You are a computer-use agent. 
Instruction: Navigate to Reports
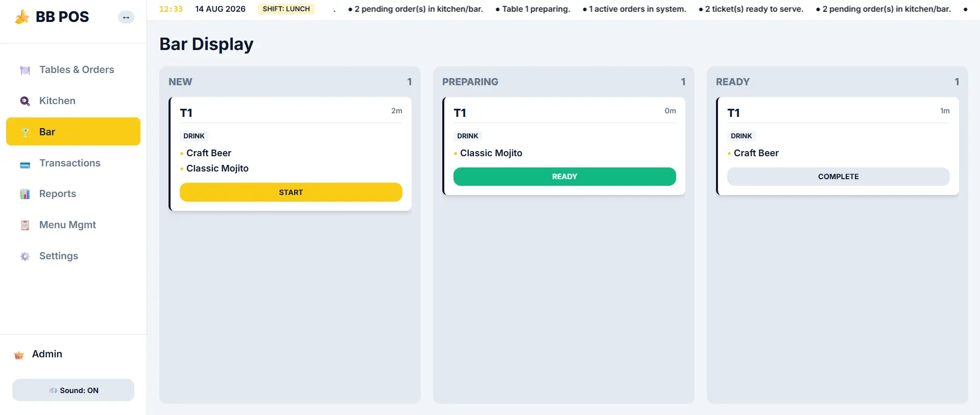[x=73, y=193]
